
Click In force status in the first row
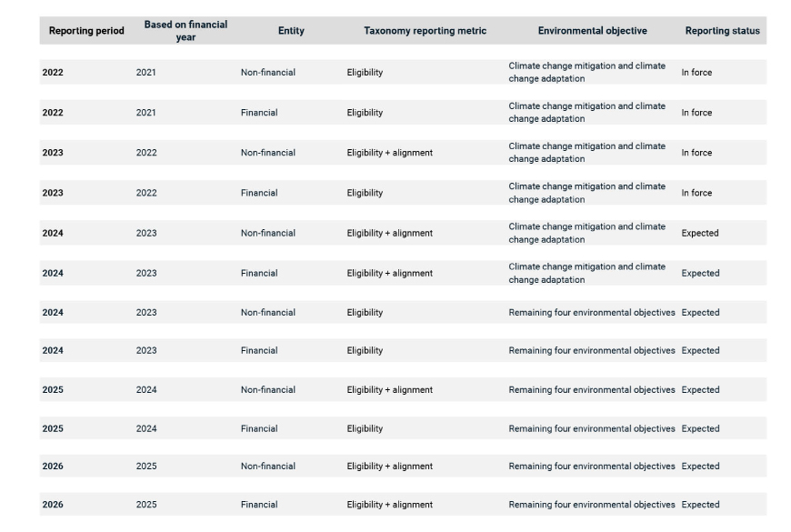pyautogui.click(x=696, y=73)
